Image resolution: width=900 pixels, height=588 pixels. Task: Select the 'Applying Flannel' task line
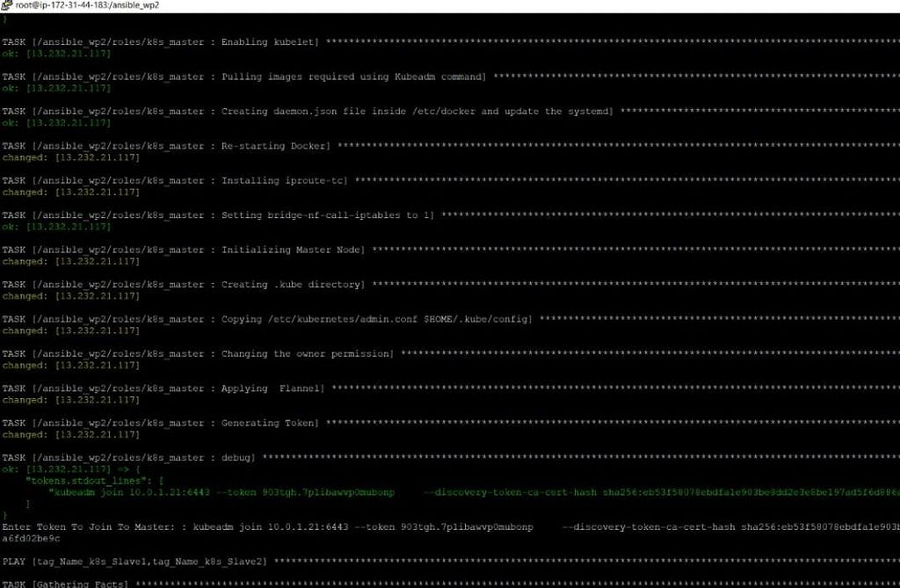(451, 388)
